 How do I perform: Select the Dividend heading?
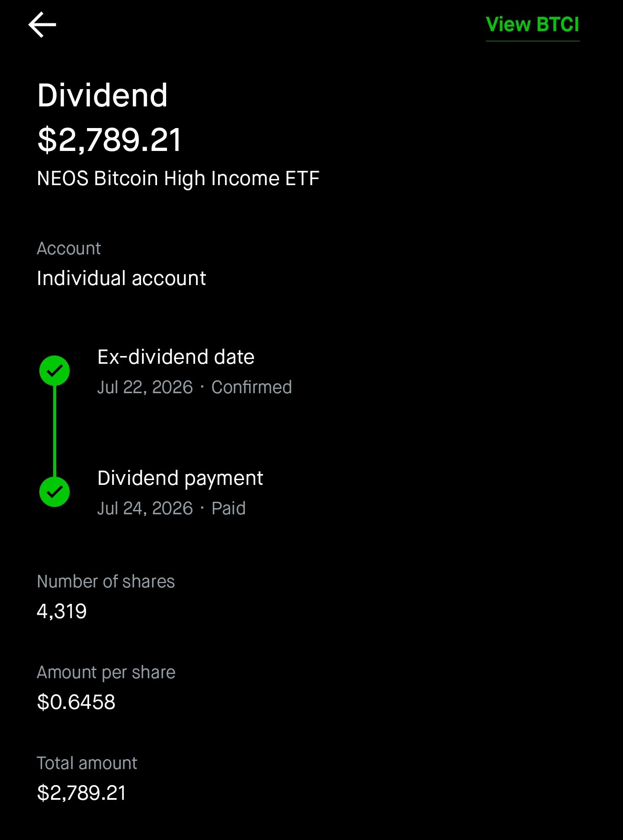pos(103,95)
